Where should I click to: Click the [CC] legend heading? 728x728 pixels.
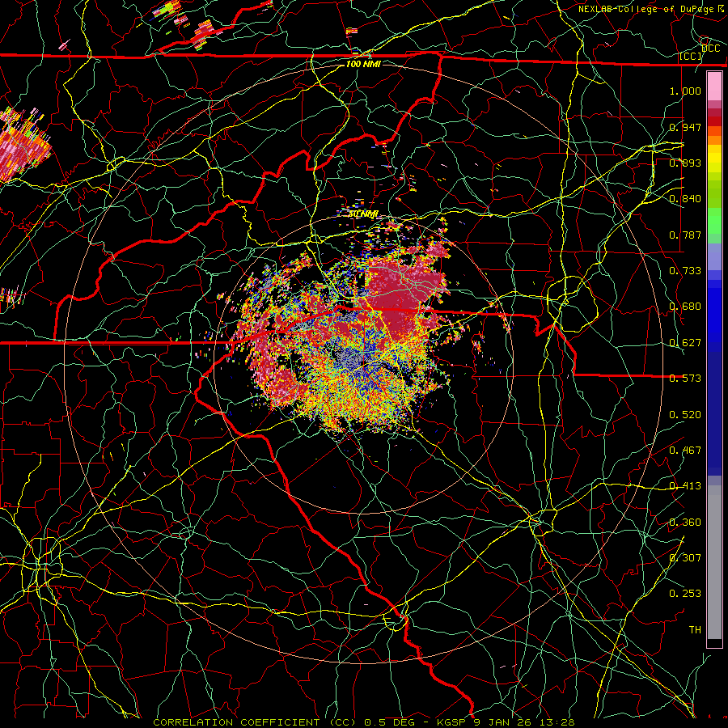click(x=691, y=57)
